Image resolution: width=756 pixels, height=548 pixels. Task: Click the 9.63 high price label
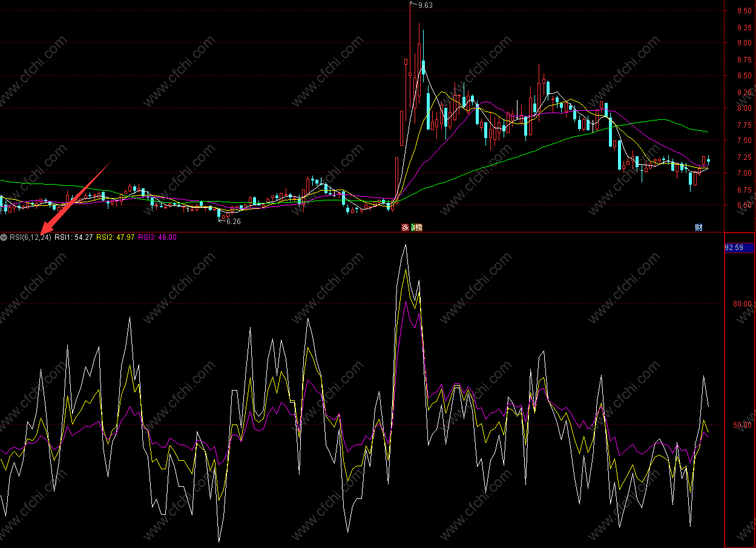click(x=426, y=5)
